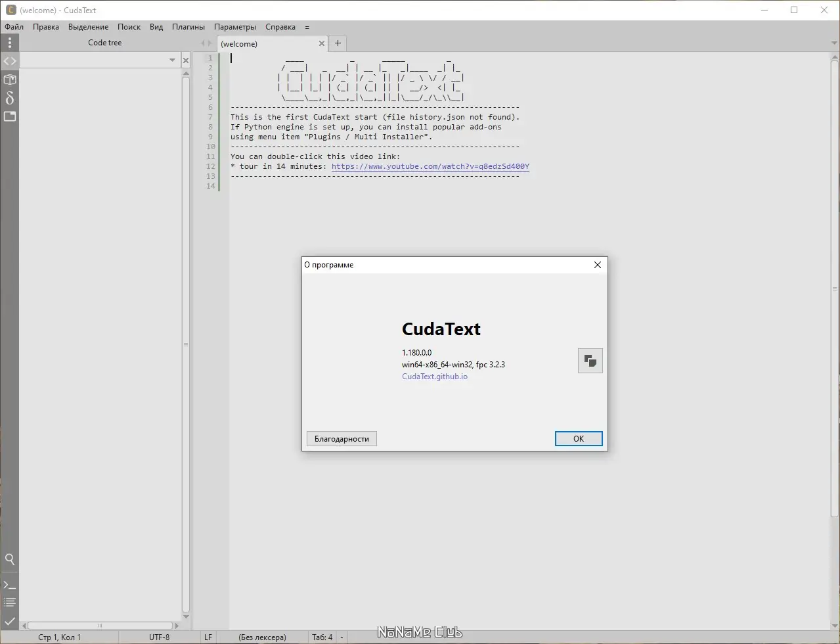
Task: Go to previous tab arrow
Action: click(203, 43)
